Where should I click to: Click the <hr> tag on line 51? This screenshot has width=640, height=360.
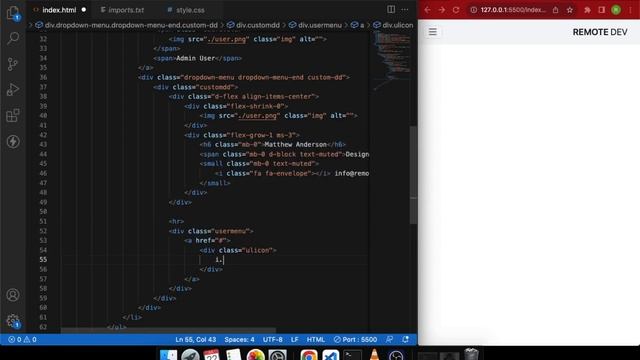[x=176, y=221]
